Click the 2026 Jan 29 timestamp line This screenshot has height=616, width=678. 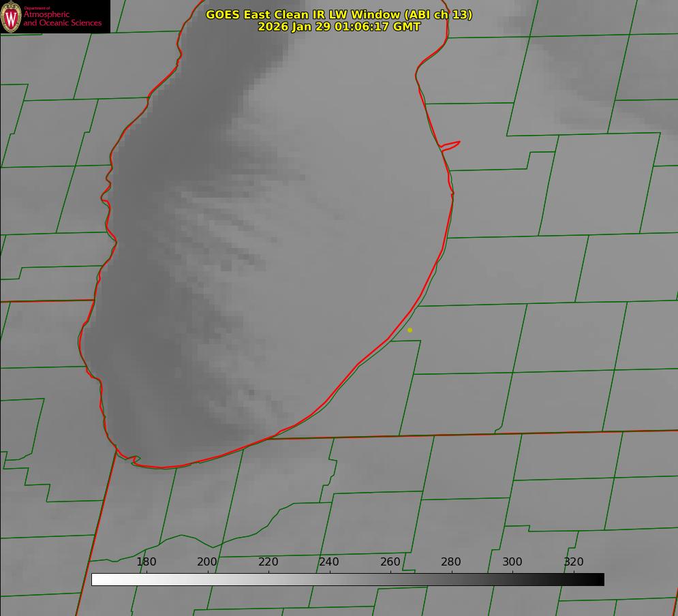[x=339, y=27]
